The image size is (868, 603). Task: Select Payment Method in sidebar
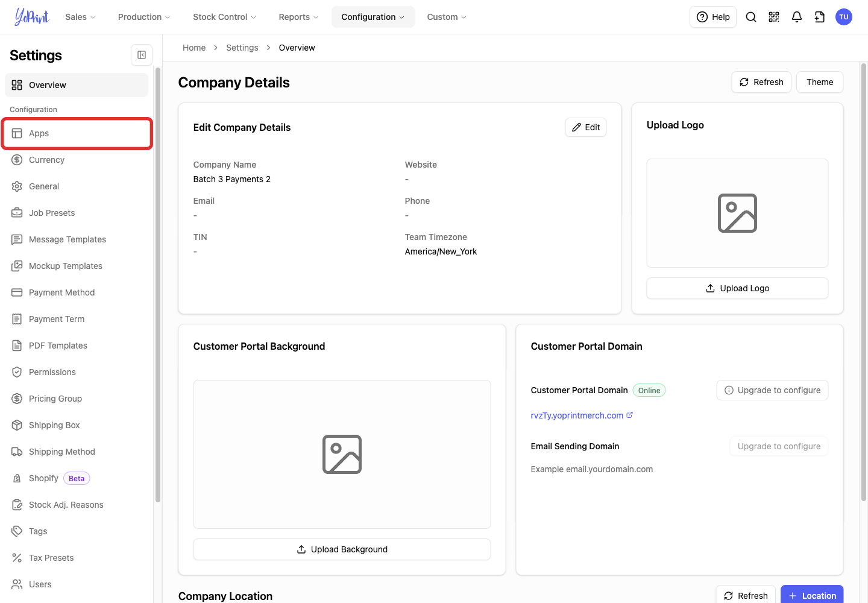(77, 292)
